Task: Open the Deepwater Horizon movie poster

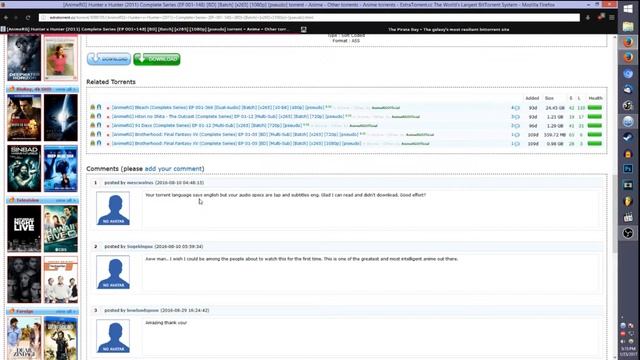Action: [24, 58]
